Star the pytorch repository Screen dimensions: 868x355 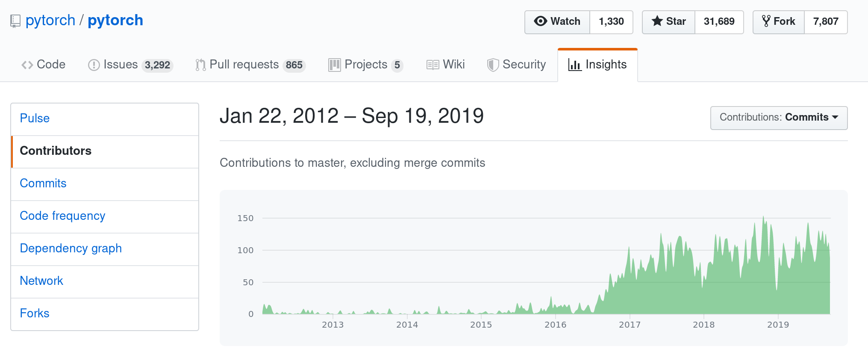[x=669, y=22]
